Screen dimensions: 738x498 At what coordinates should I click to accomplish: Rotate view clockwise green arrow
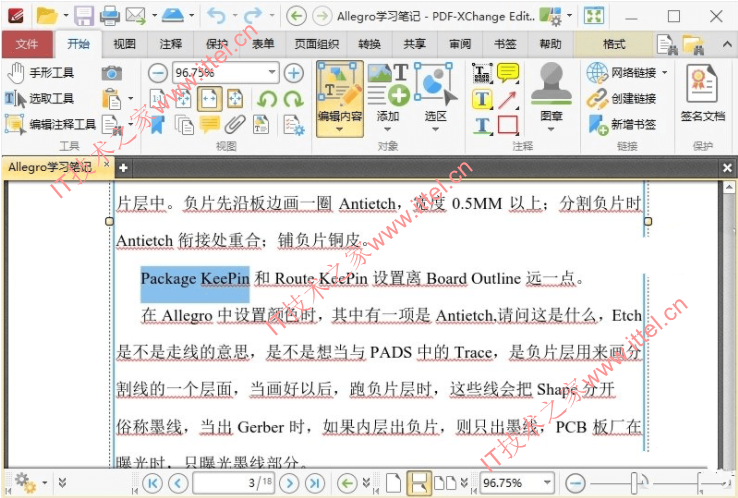294,99
